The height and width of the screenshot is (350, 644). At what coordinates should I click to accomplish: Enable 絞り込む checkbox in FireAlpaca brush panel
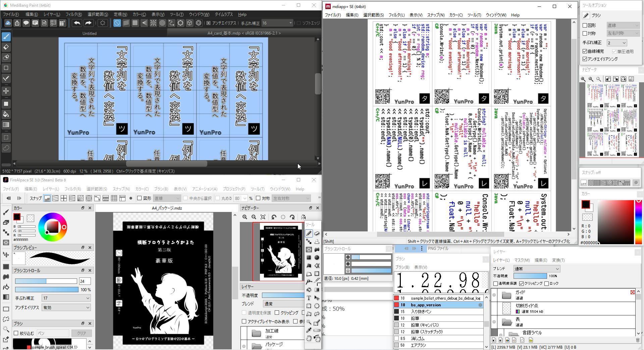(x=16, y=333)
